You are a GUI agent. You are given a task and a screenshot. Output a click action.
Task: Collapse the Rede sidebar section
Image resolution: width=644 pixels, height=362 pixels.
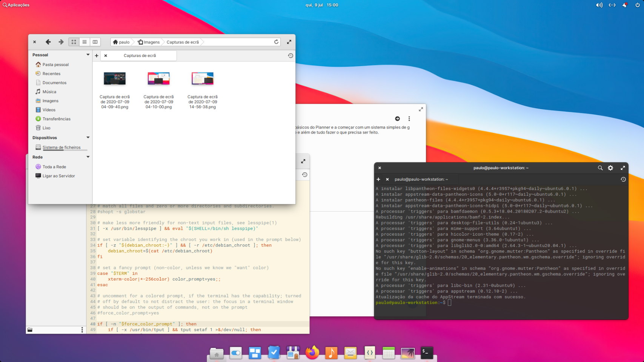[x=88, y=157]
